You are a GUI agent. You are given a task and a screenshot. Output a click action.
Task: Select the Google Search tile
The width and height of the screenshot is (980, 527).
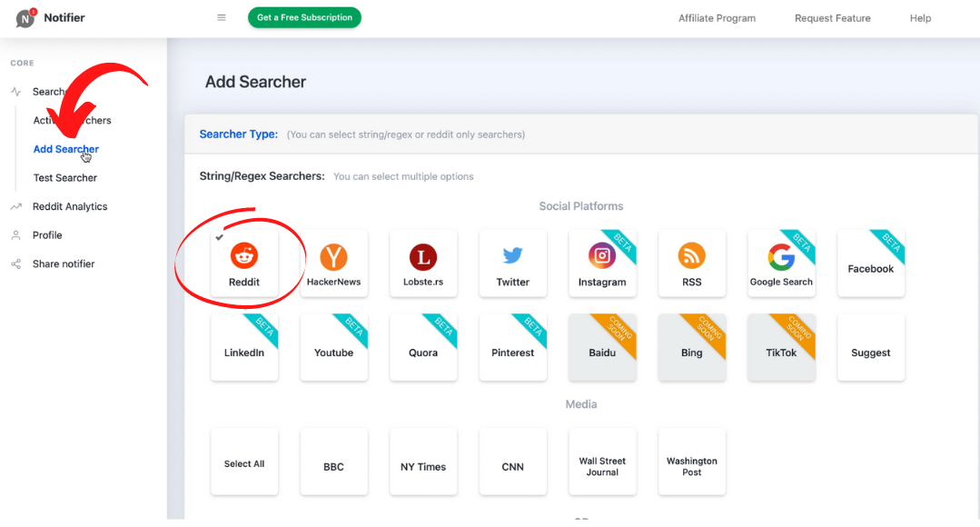coord(780,263)
